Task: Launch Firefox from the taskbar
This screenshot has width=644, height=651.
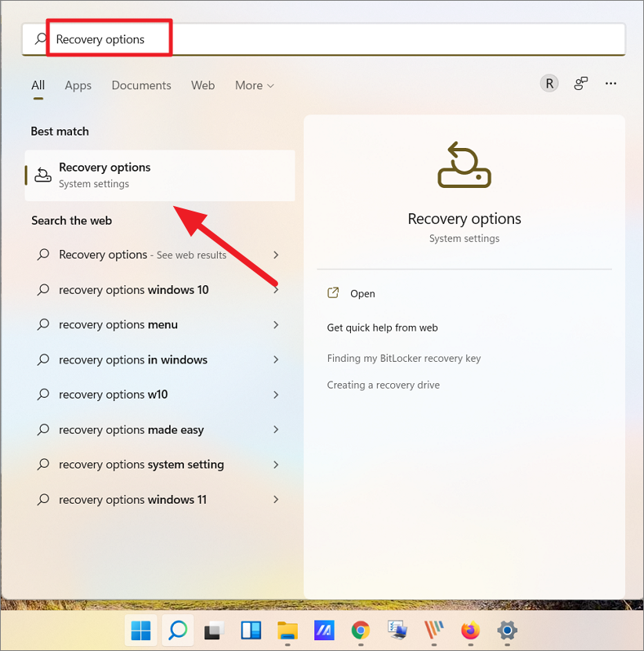Action: click(470, 630)
